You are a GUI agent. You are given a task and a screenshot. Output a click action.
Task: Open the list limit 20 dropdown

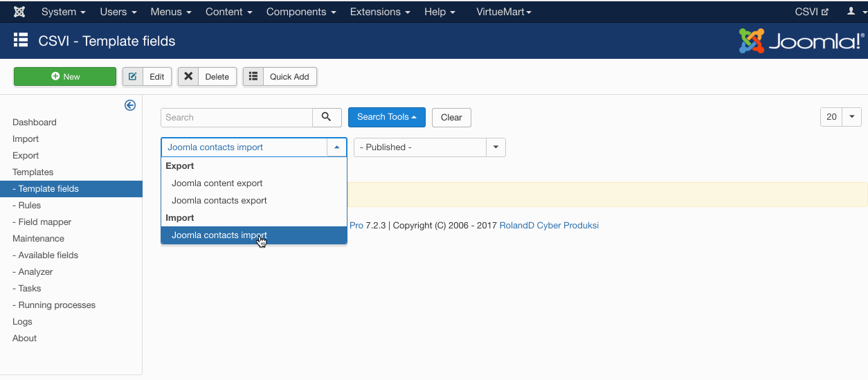click(x=840, y=117)
